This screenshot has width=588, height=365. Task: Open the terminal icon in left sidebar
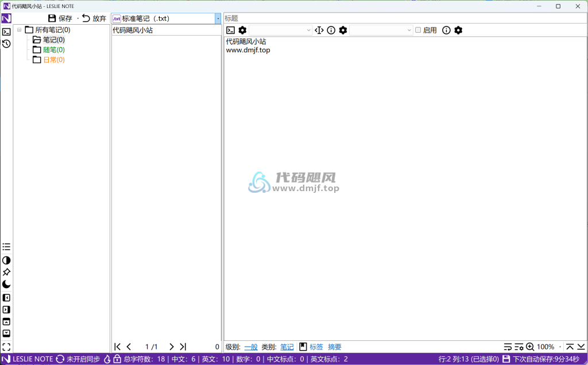click(x=6, y=32)
